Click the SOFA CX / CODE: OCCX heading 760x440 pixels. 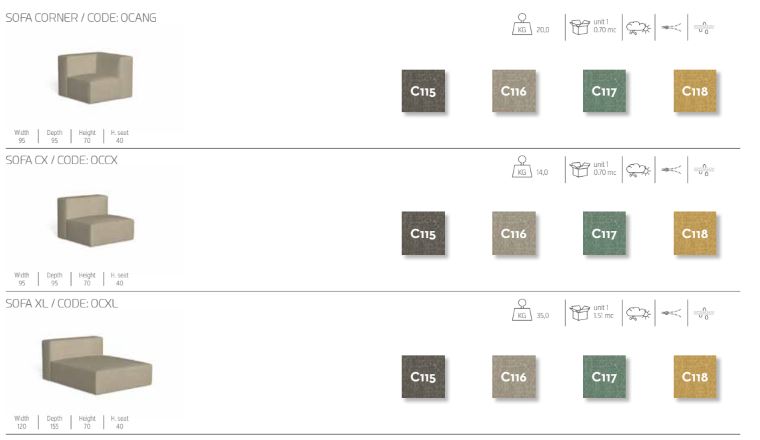pyautogui.click(x=62, y=160)
